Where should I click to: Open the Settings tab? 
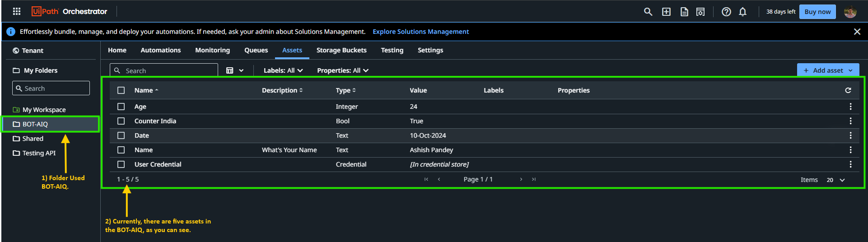[430, 50]
